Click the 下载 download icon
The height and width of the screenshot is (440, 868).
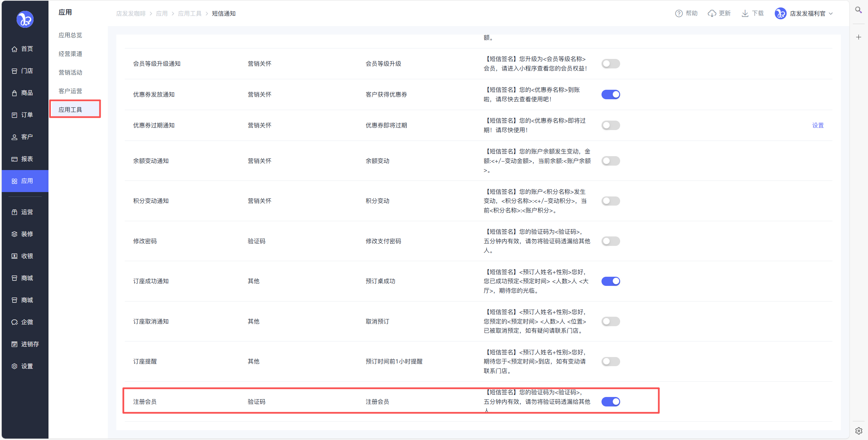[x=745, y=14]
